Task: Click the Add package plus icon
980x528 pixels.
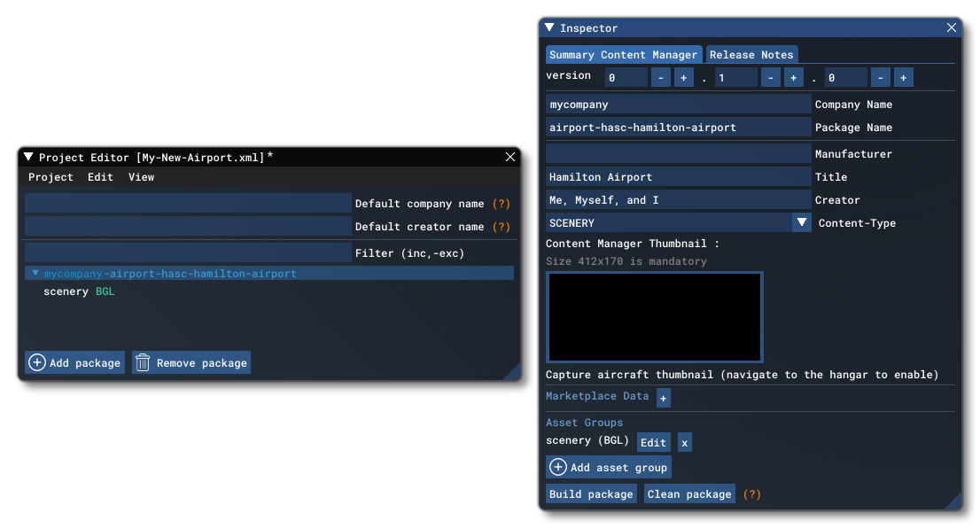Action: (x=35, y=362)
